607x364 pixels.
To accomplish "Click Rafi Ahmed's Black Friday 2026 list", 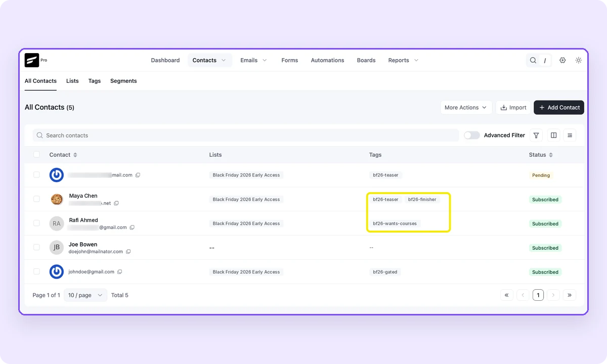I will coord(246,223).
